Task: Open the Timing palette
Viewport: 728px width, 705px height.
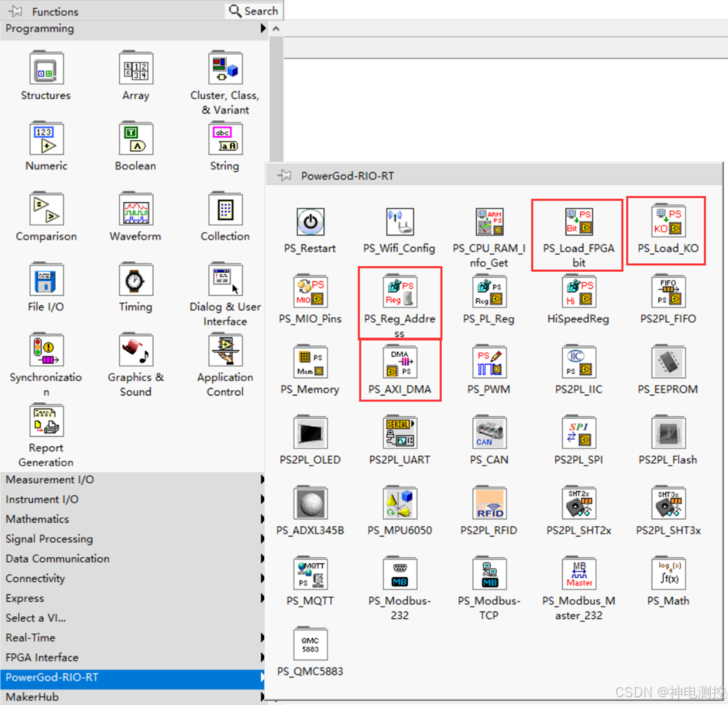Action: pyautogui.click(x=136, y=280)
